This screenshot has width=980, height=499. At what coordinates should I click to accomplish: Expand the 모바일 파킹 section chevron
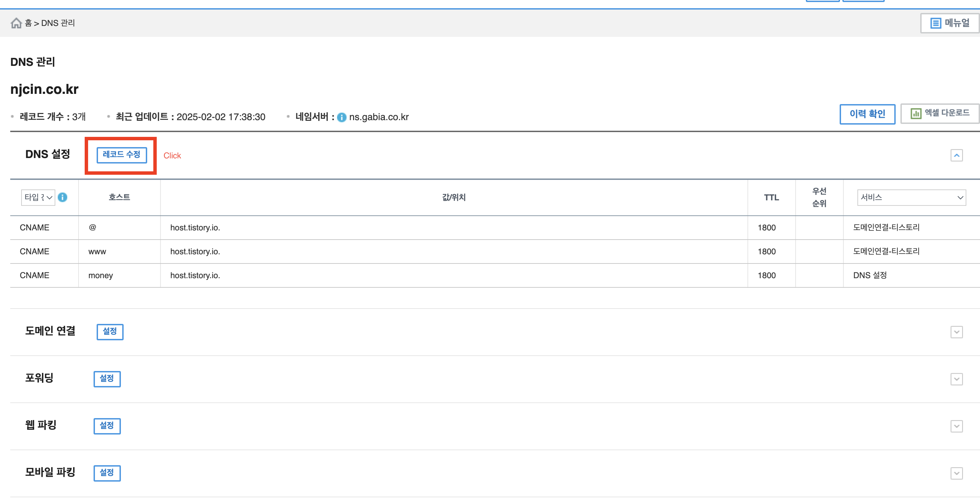(x=956, y=473)
